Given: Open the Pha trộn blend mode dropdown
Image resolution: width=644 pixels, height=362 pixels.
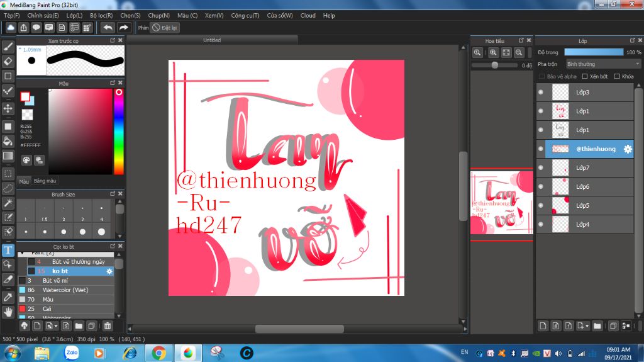Looking at the screenshot, I should pyautogui.click(x=603, y=64).
